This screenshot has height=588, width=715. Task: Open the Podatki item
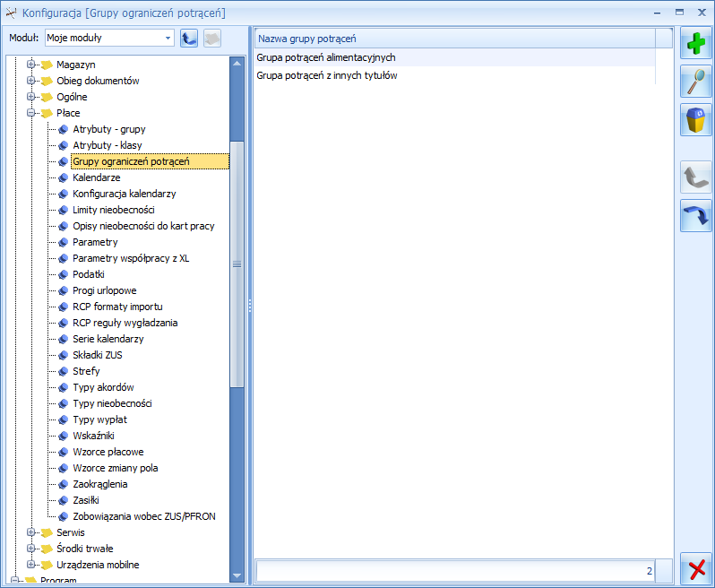(x=89, y=274)
